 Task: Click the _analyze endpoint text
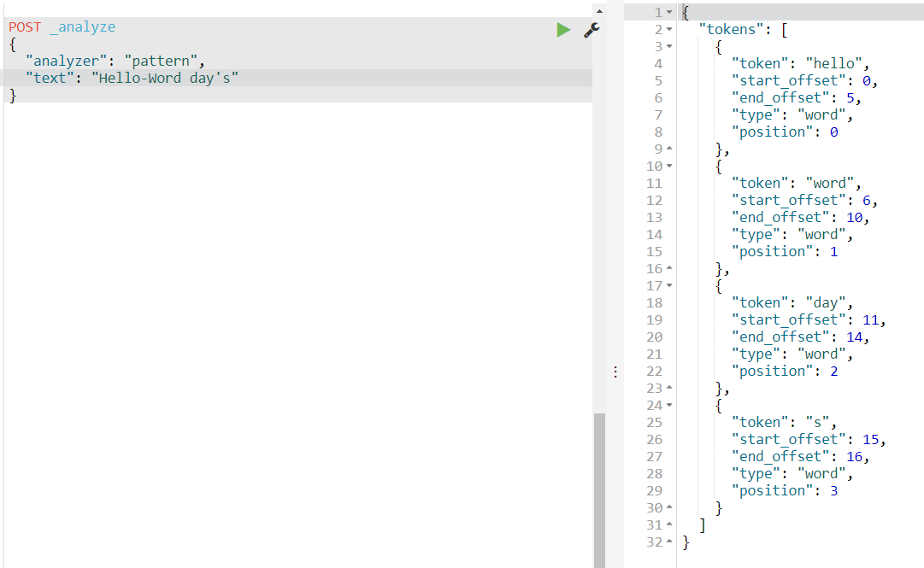pyautogui.click(x=83, y=27)
